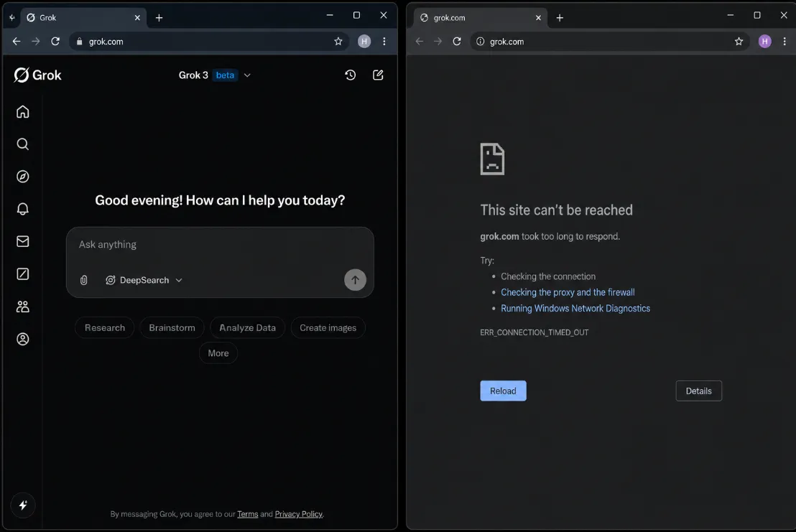Send message with the up-arrow button

(355, 280)
